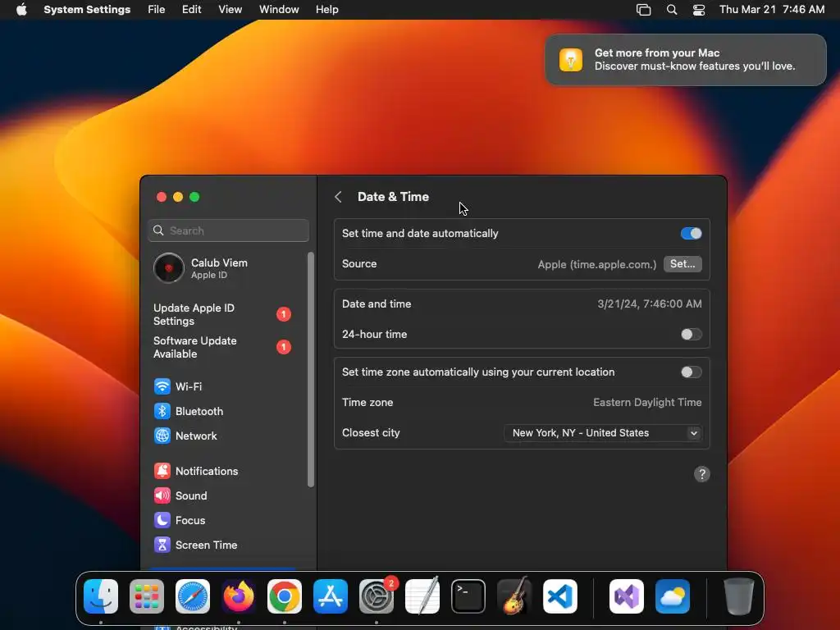Image resolution: width=840 pixels, height=630 pixels.
Task: Open the File menu
Action: coord(157,10)
